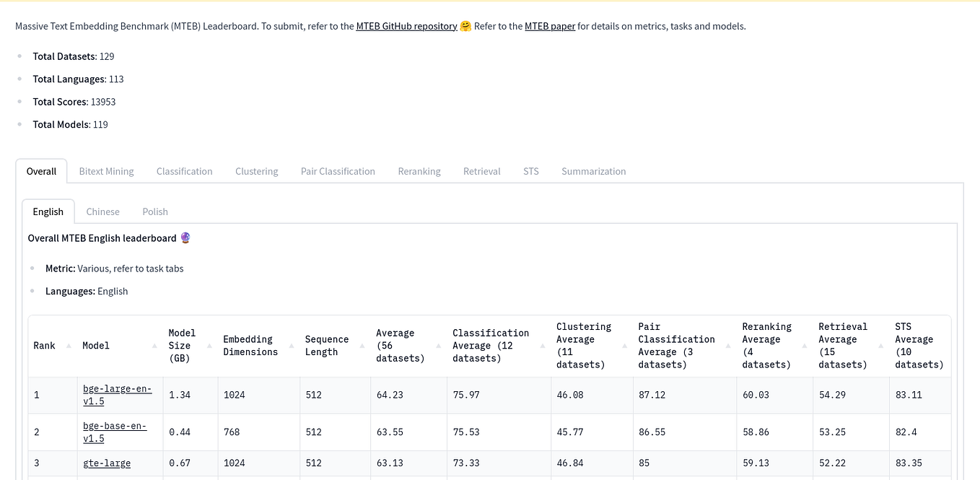Screen dimensions: 980x480
Task: Switch to the Polish language tab
Action: point(154,211)
